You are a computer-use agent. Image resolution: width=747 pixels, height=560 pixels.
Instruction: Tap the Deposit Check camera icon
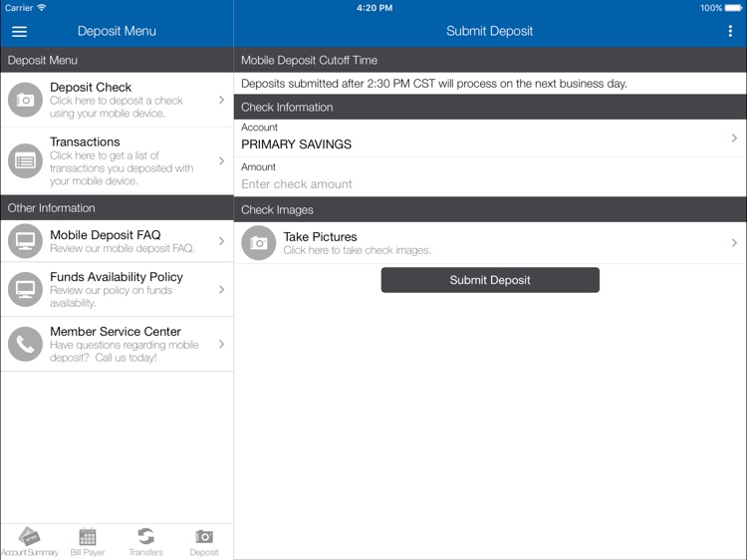25,100
